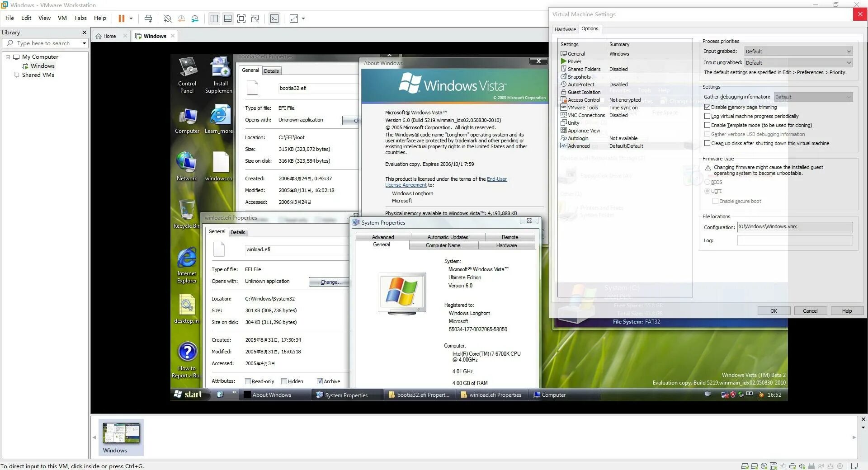Suspend the virtual machine
Viewport: 868px width, 470px height.
pyautogui.click(x=121, y=19)
